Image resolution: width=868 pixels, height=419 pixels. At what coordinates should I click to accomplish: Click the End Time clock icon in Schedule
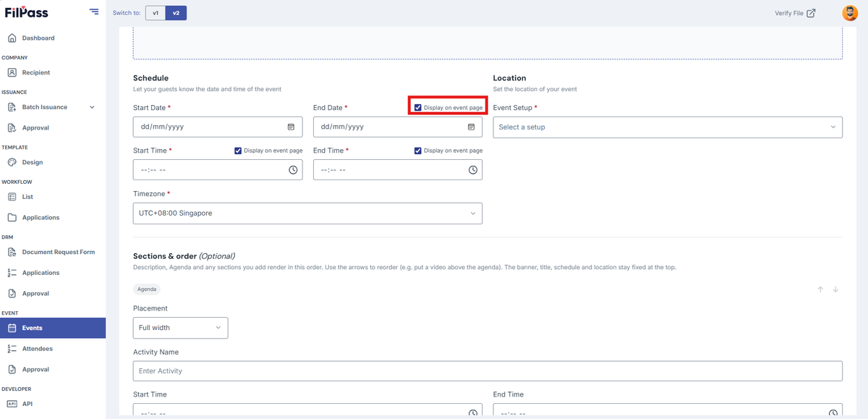point(473,170)
